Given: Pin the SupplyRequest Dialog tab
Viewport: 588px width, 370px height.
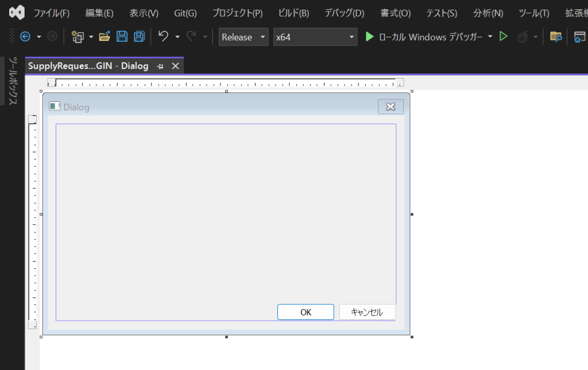Looking at the screenshot, I should [161, 67].
